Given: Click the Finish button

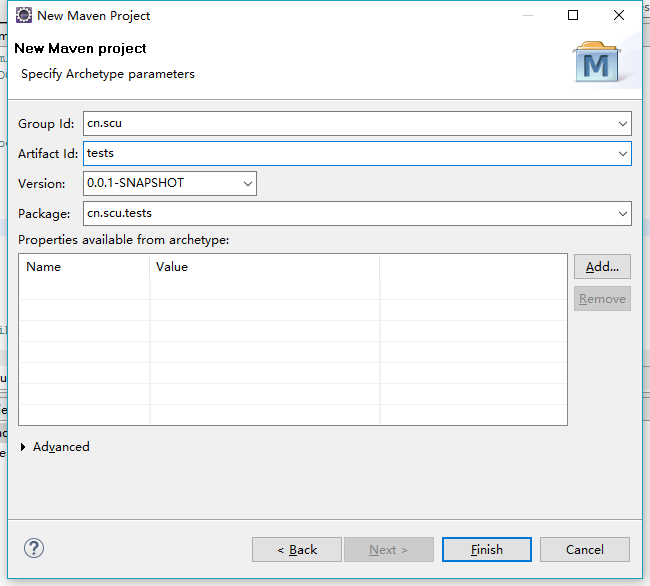Looking at the screenshot, I should click(487, 550).
